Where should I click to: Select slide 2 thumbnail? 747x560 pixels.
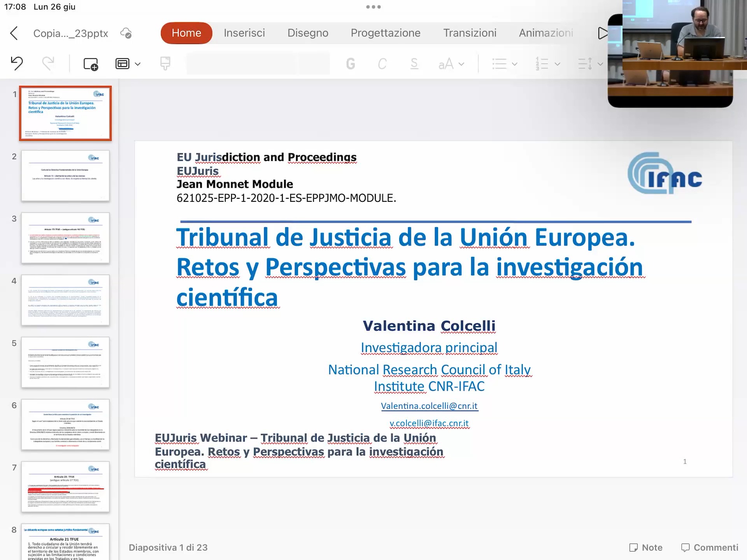(x=65, y=176)
